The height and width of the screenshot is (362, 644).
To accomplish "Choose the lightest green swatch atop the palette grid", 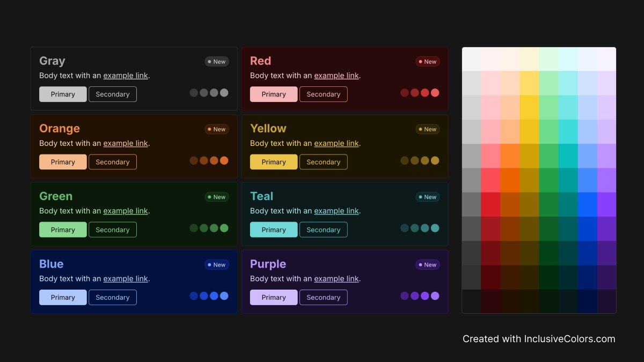I will [549, 59].
